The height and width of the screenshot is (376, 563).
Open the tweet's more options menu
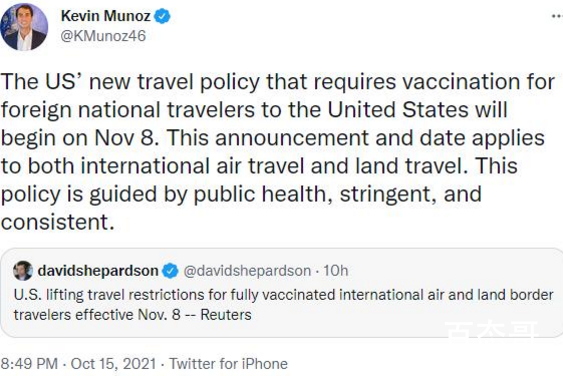pos(558,16)
